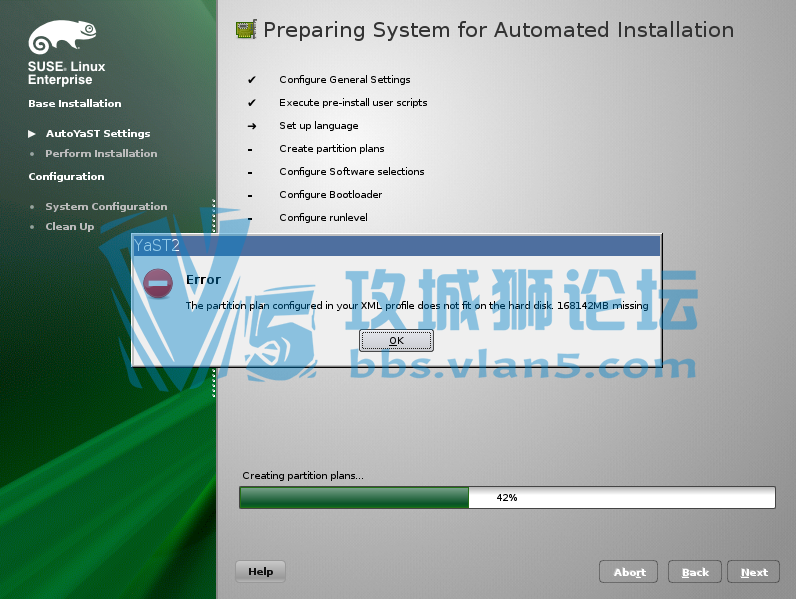Viewport: 796px width, 599px height.
Task: Click the Set up language step
Action: pos(319,126)
